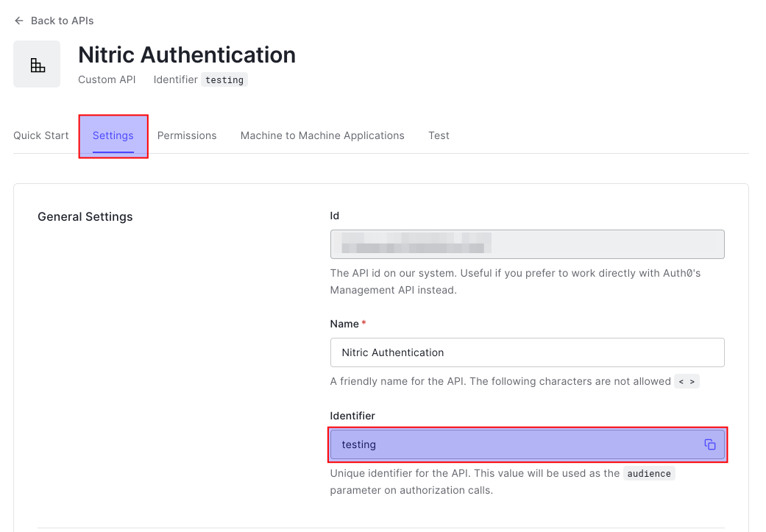Click the back arrow icon

(19, 21)
